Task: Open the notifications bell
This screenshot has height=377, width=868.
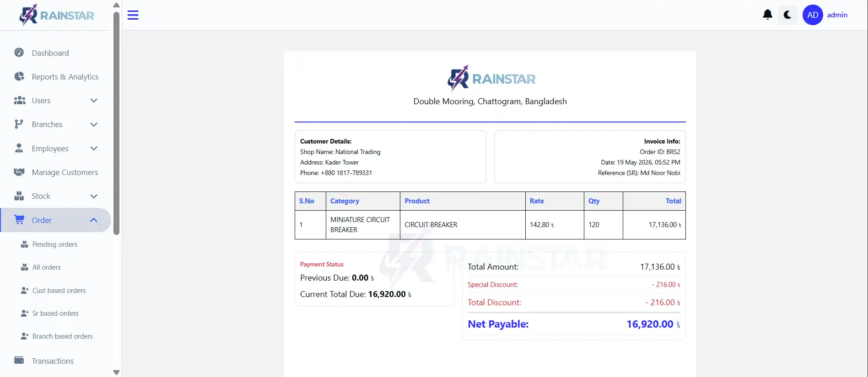Action: [x=767, y=15]
